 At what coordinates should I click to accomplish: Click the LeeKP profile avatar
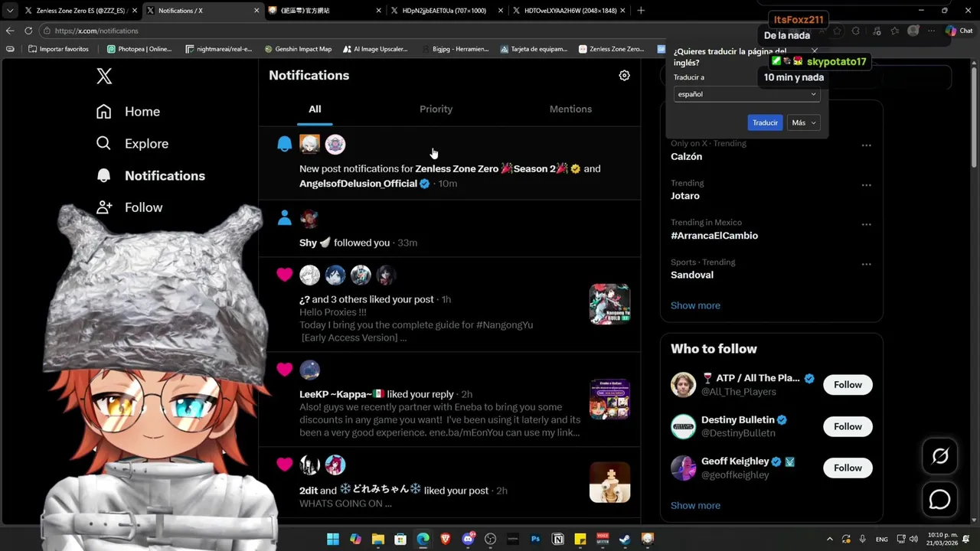point(309,370)
